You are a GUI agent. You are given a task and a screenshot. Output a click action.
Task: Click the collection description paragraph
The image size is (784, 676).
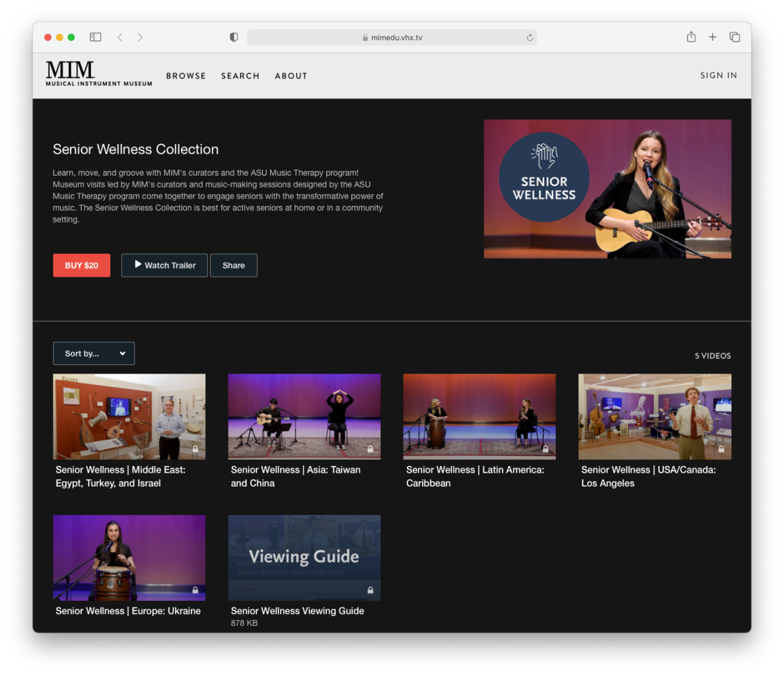click(218, 196)
